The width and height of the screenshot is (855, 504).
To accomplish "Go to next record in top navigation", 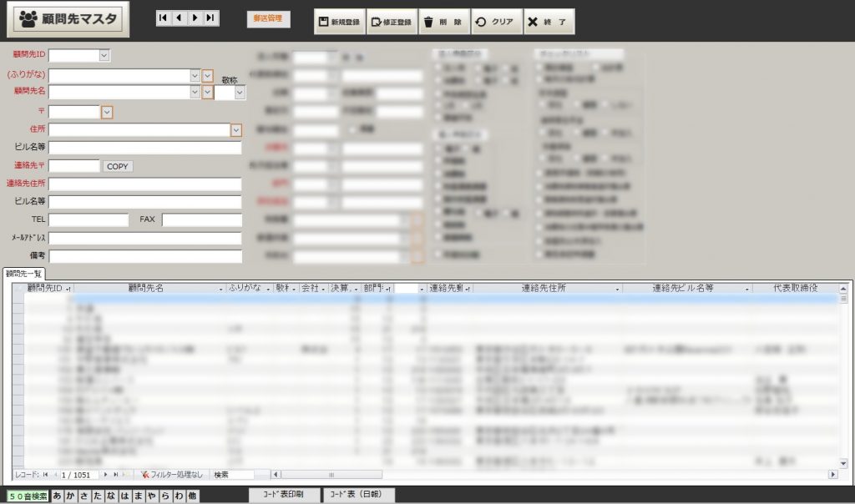I will click(195, 18).
